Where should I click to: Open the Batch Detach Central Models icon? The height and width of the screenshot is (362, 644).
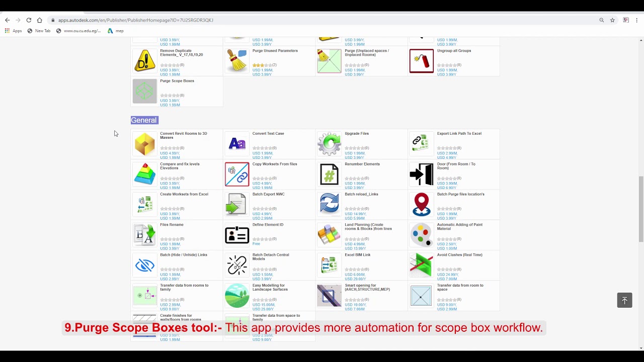(237, 265)
